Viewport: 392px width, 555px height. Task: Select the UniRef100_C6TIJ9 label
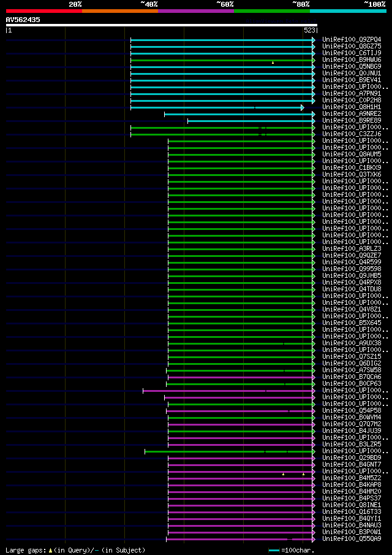(x=352, y=53)
